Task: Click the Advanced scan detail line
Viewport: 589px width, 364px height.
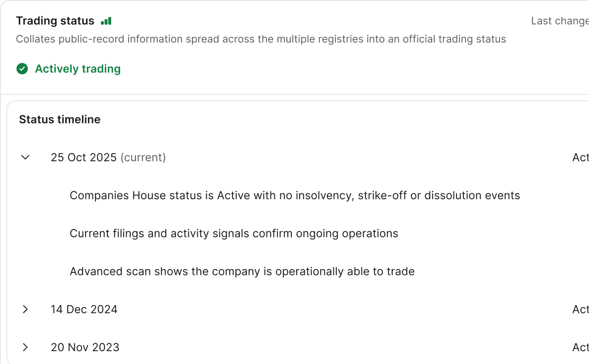Action: pyautogui.click(x=242, y=272)
